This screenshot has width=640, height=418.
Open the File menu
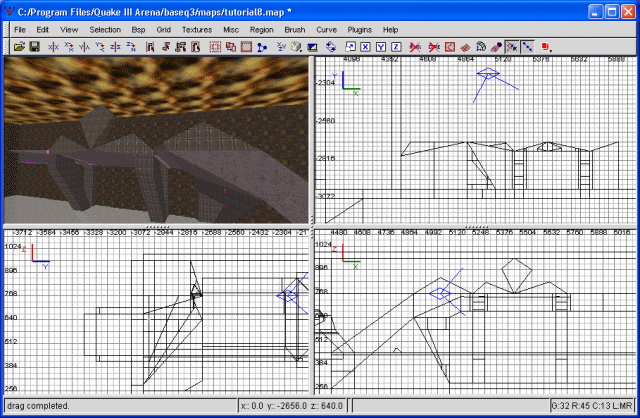click(20, 30)
